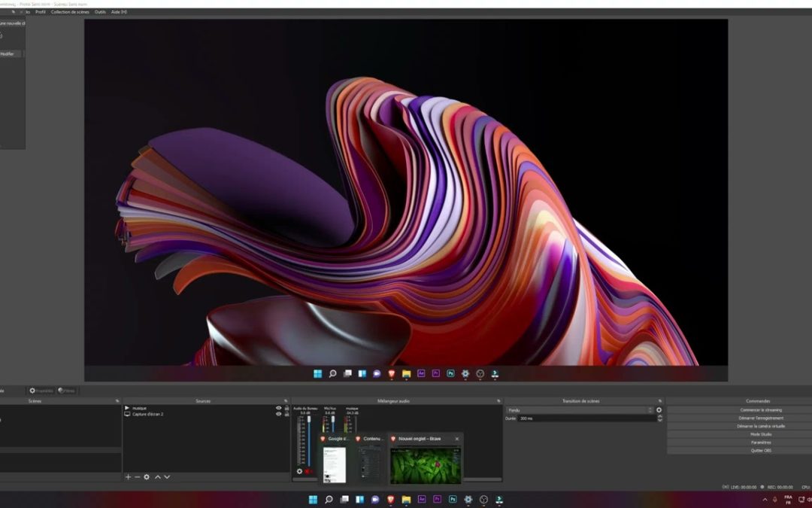This screenshot has height=508, width=812.
Task: Move selected source down
Action: [x=167, y=477]
